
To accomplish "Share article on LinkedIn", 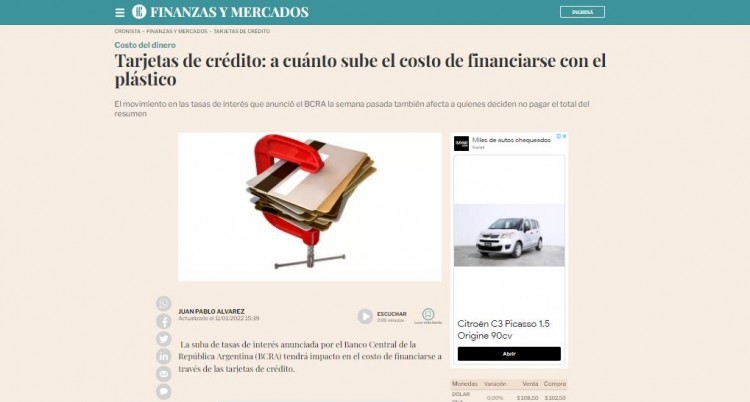I will click(x=164, y=356).
